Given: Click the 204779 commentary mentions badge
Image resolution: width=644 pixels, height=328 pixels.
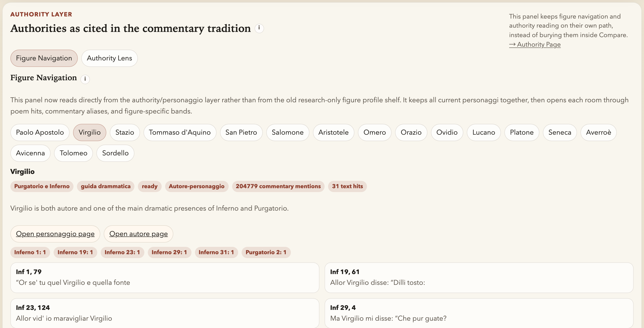Looking at the screenshot, I should pos(278,186).
